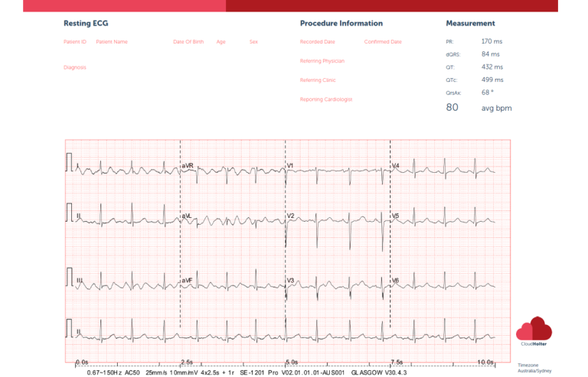Select the Patient ID field

pos(74,42)
